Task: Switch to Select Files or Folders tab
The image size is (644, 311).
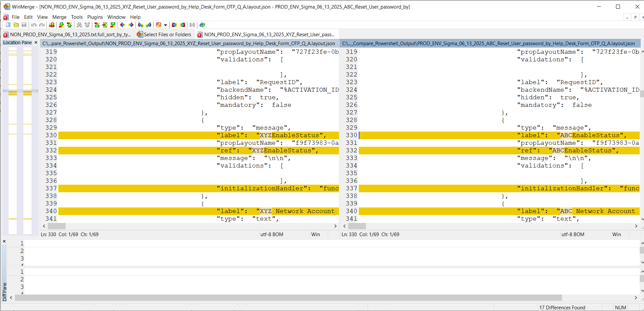Action: (164, 35)
